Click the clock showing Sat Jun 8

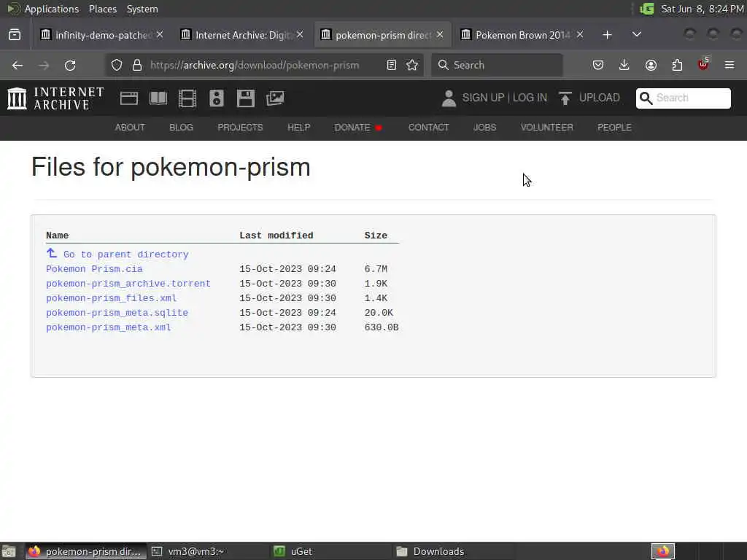tap(703, 9)
